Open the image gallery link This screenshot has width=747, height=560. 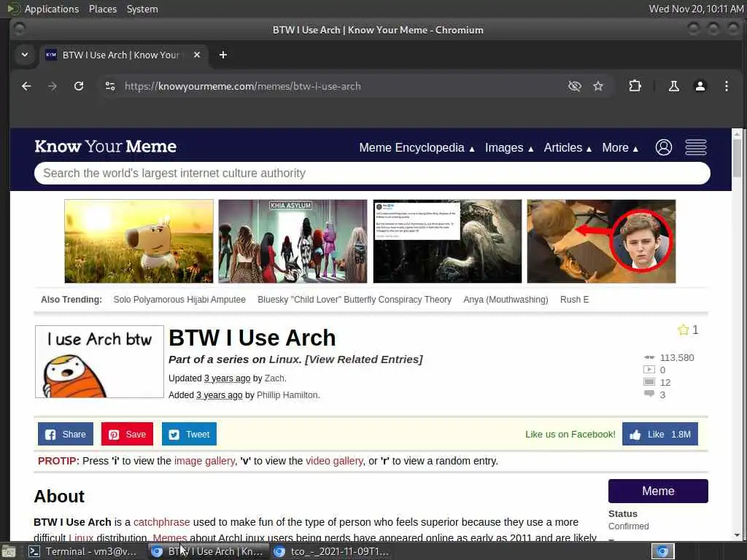[204, 461]
